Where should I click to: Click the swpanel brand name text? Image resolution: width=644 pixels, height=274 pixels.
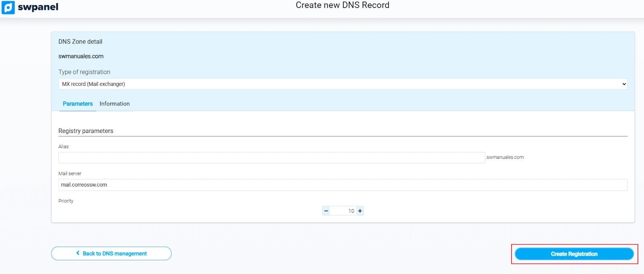pos(38,7)
